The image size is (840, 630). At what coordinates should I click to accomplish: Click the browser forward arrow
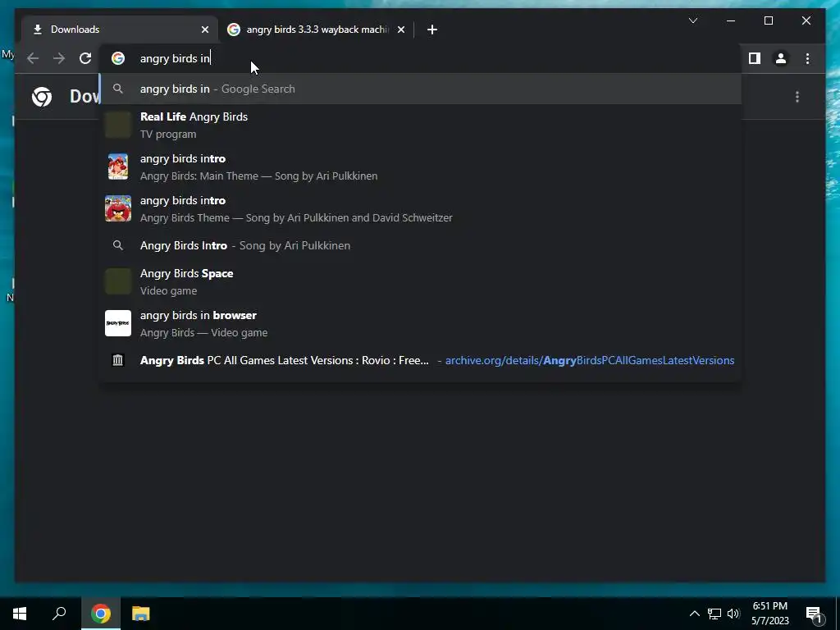coord(59,58)
